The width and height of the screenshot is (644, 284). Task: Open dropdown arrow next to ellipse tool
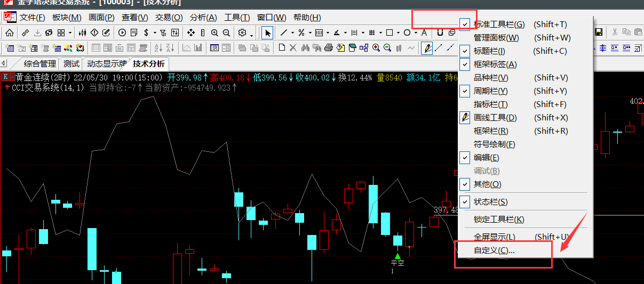[416, 33]
